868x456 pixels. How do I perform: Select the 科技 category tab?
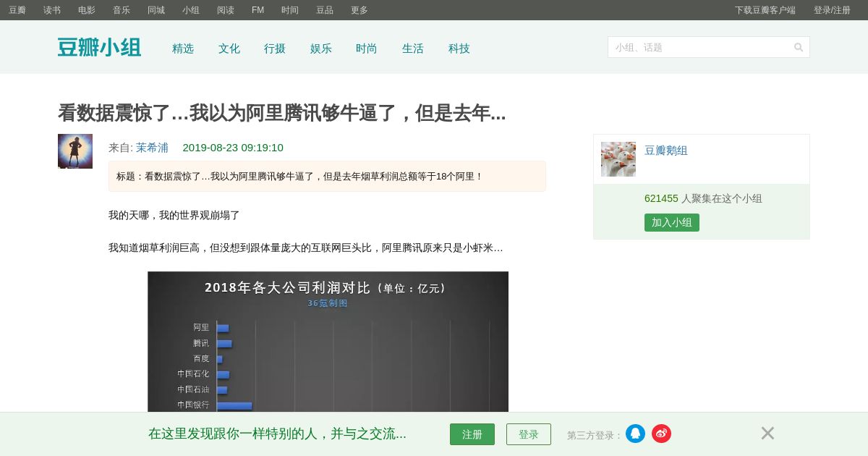pos(459,48)
